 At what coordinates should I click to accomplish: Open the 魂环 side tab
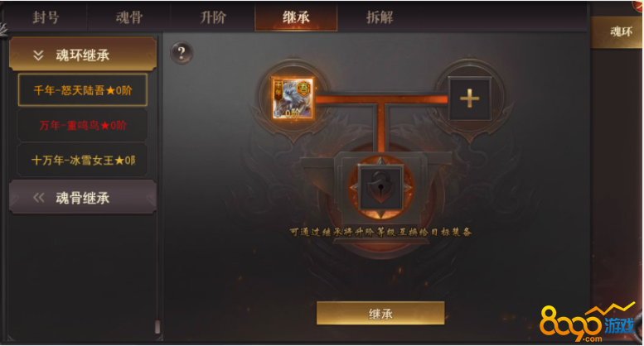[x=617, y=32]
